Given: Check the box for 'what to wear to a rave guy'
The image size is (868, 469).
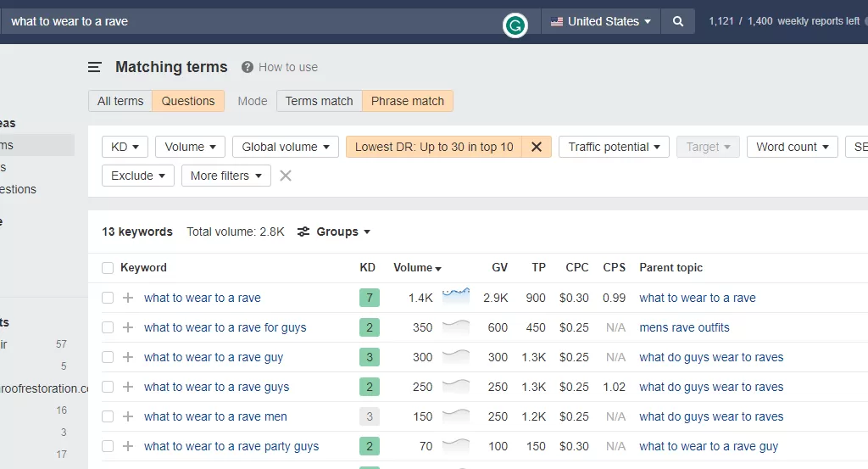Looking at the screenshot, I should coord(108,357).
